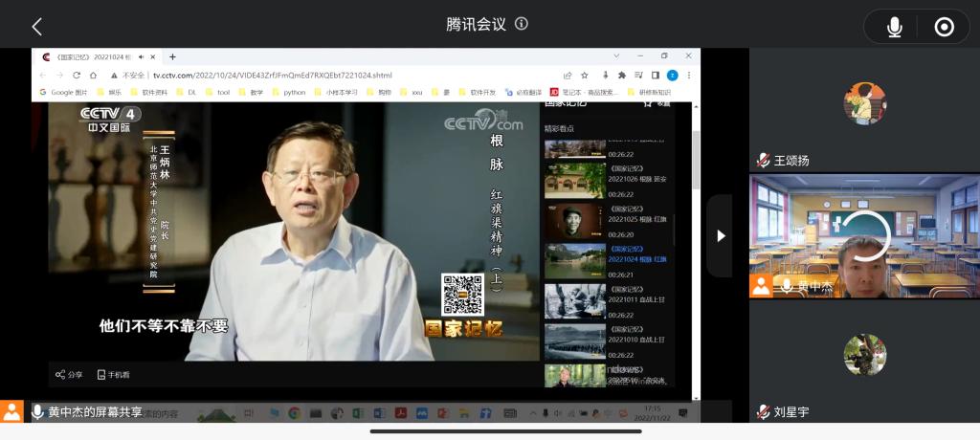The image size is (980, 440).
Task: Open the 小样本学习 bookmark folder
Action: point(336,92)
